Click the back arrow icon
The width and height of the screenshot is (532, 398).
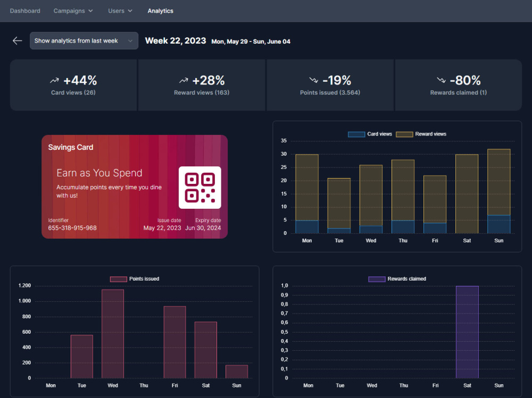pyautogui.click(x=18, y=41)
